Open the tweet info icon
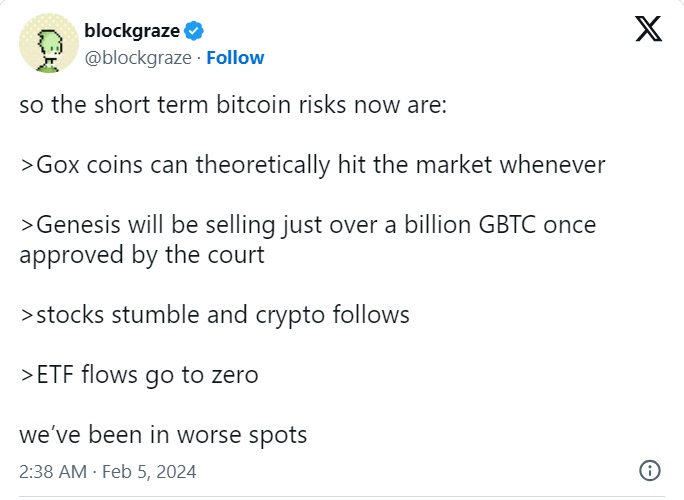This screenshot has height=500, width=684. point(650,471)
